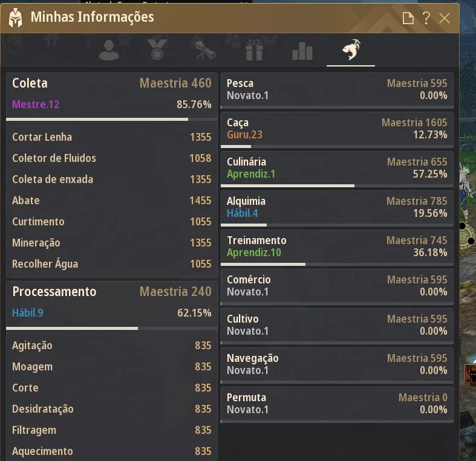Click the Coleta experience progress bar
476x461 pixels.
[x=112, y=120]
